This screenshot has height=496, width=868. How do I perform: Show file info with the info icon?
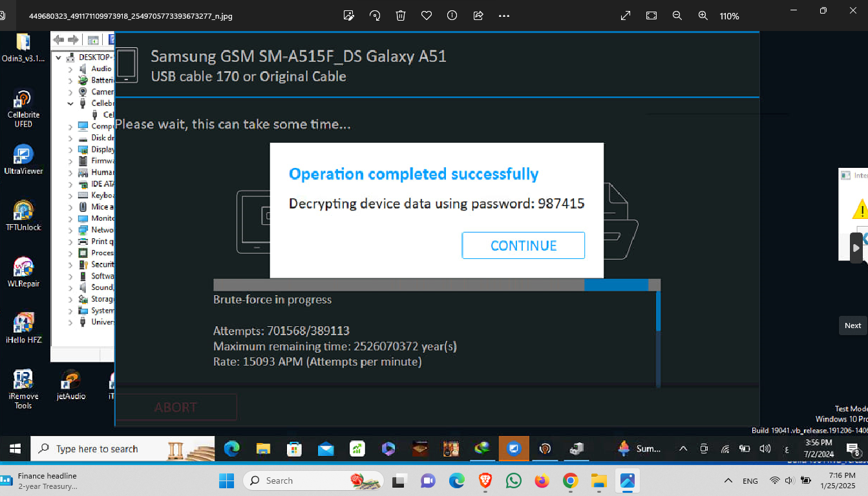pyautogui.click(x=452, y=15)
